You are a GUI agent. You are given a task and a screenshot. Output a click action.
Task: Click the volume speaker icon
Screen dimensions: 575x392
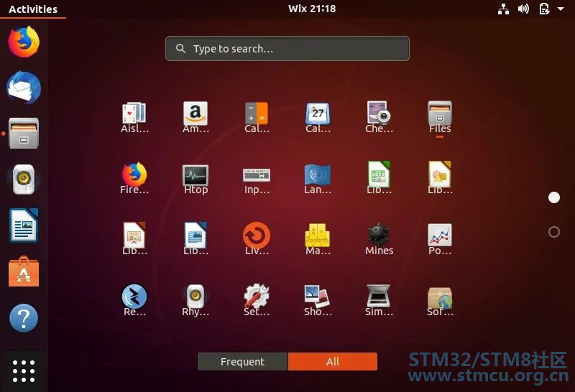click(x=523, y=9)
